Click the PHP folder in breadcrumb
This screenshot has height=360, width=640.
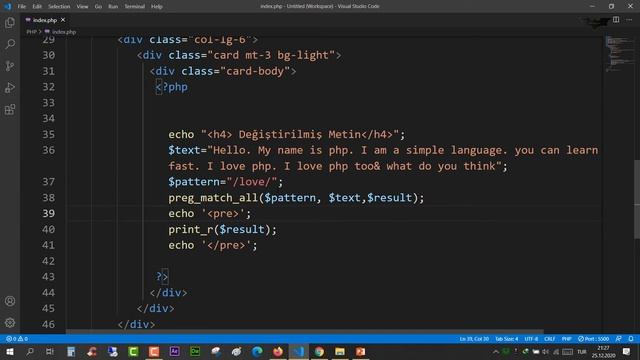coord(31,32)
